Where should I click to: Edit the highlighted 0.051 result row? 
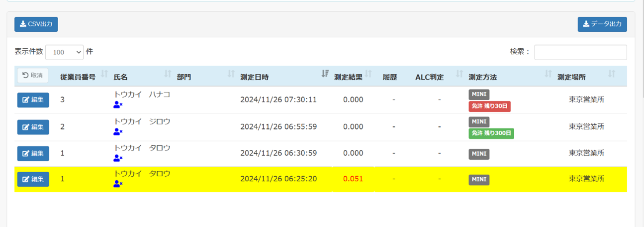pyautogui.click(x=33, y=179)
